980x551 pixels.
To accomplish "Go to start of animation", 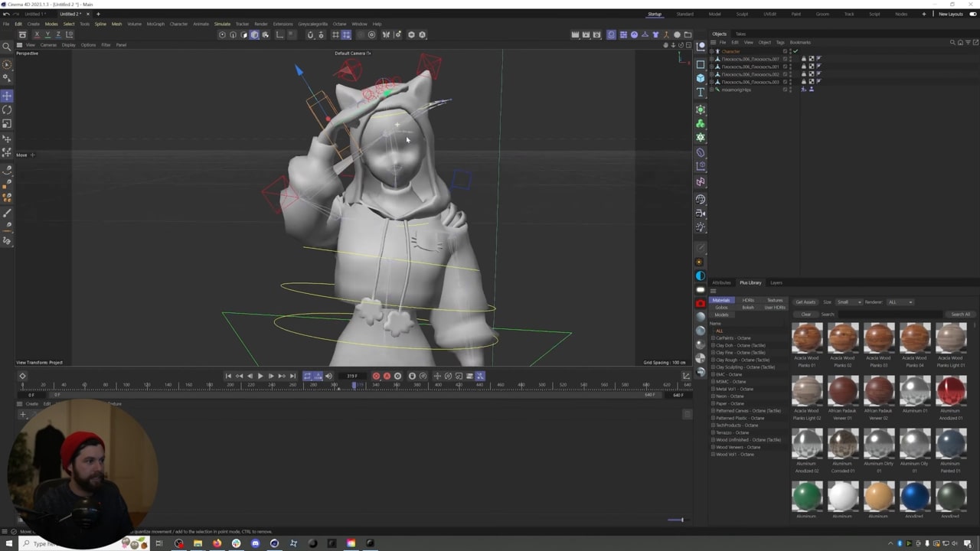I will (228, 376).
